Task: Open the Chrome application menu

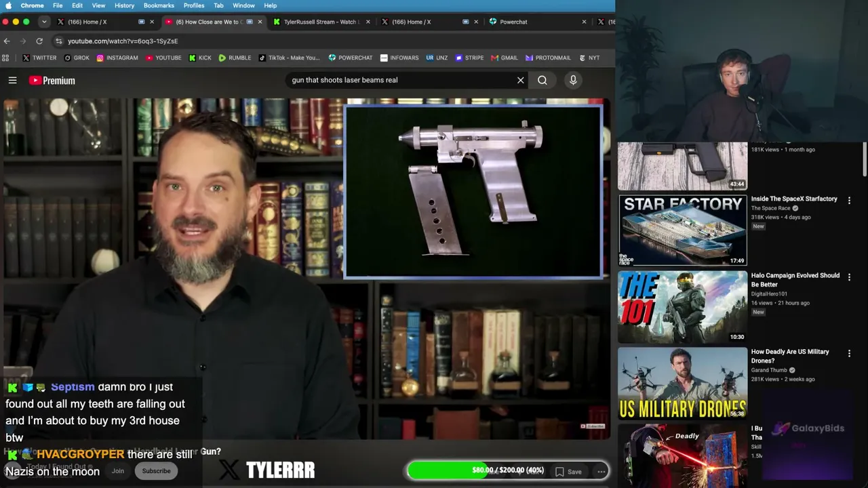Action: (x=33, y=5)
